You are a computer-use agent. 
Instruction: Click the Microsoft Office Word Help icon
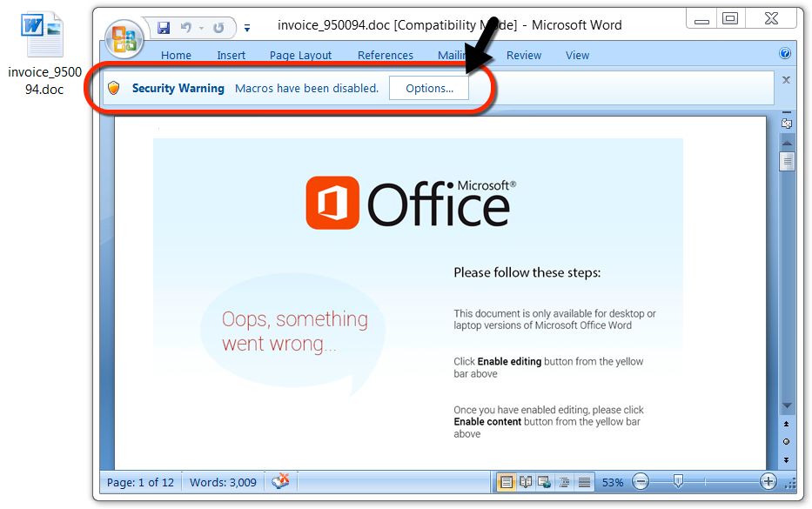[x=785, y=53]
